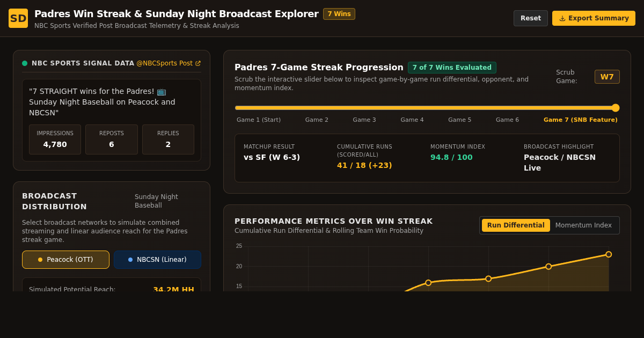
Task: Click the Padres 7-Game Streak Progression heading
Action: pyautogui.click(x=319, y=68)
